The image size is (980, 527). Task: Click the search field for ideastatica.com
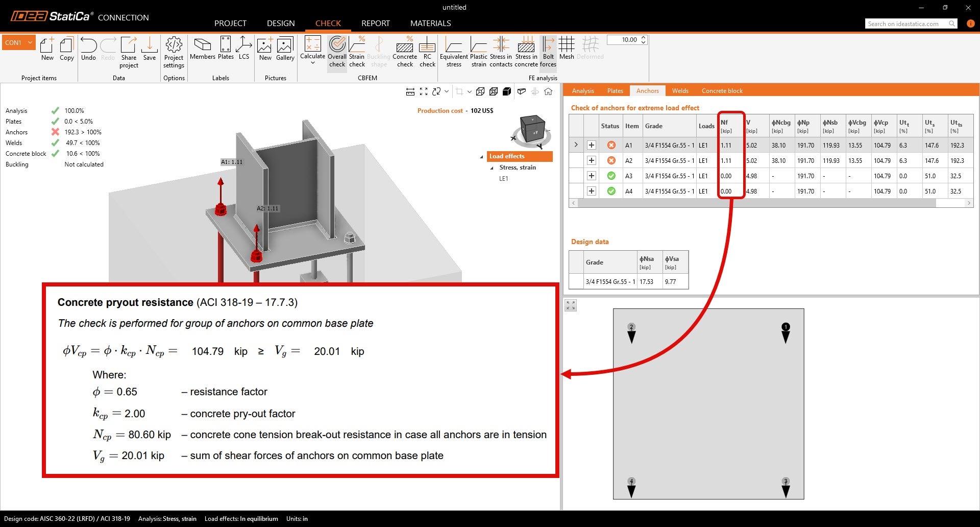pos(909,23)
